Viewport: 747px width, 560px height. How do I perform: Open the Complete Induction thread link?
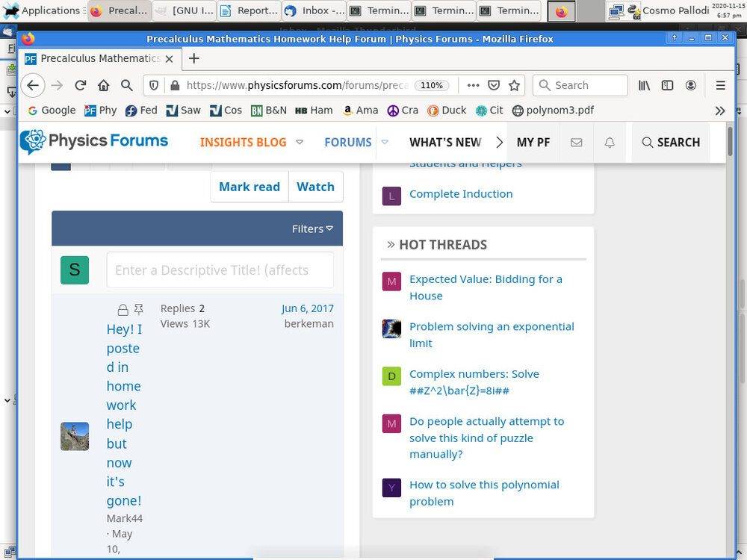[461, 194]
